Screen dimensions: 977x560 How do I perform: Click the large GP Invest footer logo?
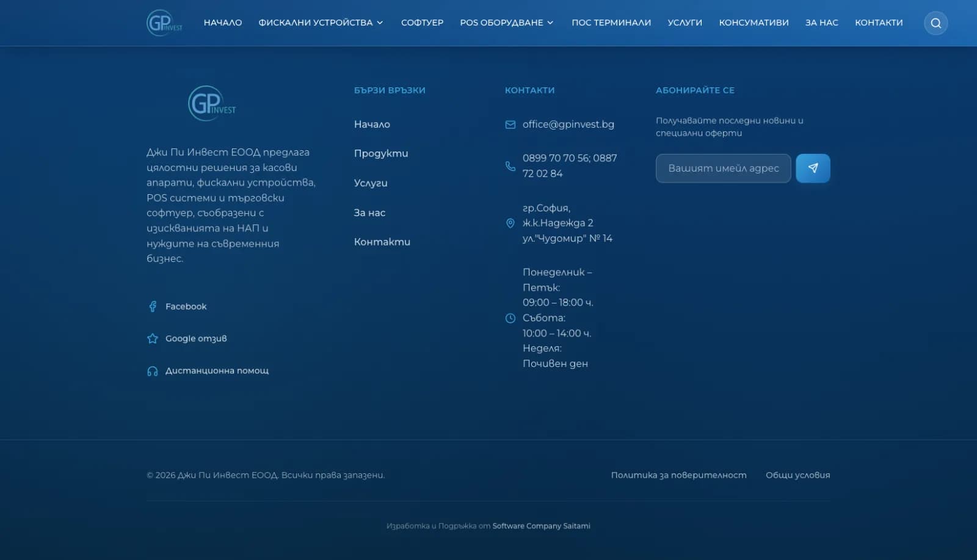212,103
